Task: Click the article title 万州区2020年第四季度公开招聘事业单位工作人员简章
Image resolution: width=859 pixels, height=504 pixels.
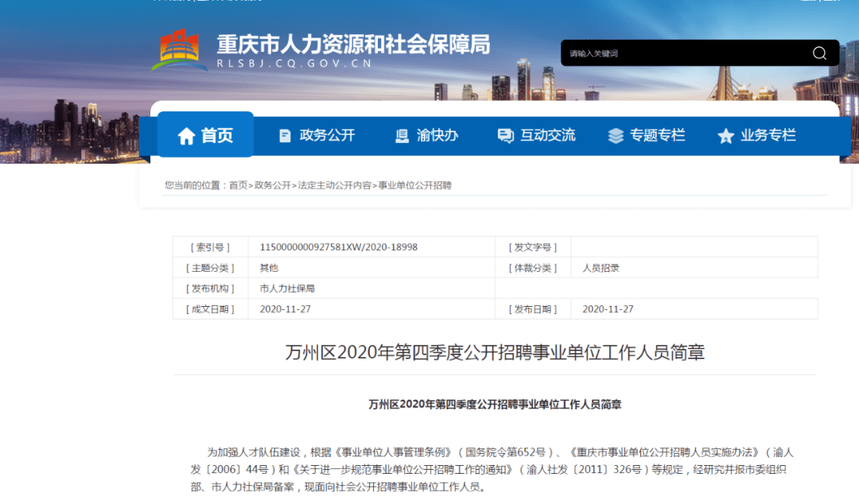Action: pos(495,352)
